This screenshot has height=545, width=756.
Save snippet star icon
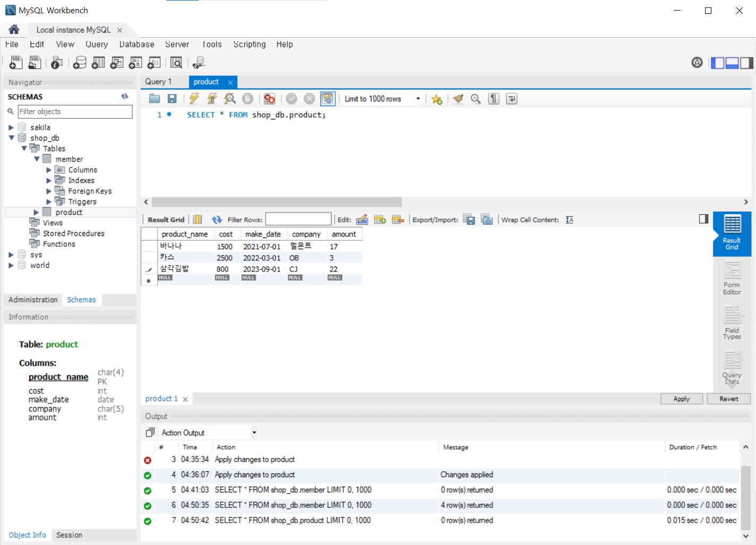(437, 99)
